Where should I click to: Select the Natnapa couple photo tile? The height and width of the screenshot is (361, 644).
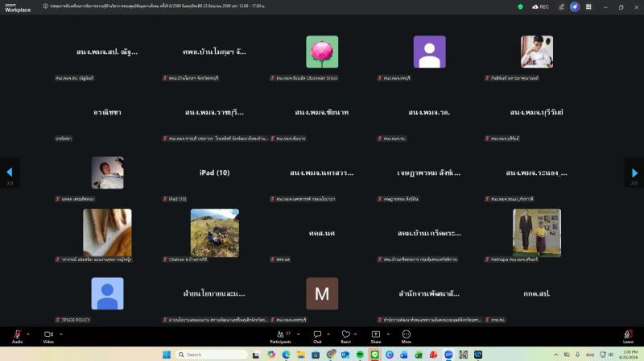coord(537,233)
